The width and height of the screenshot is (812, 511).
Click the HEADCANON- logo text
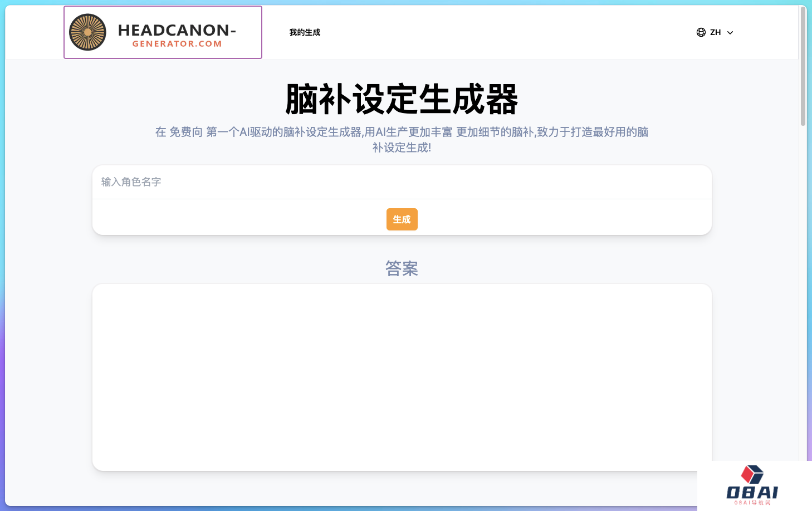tap(177, 30)
